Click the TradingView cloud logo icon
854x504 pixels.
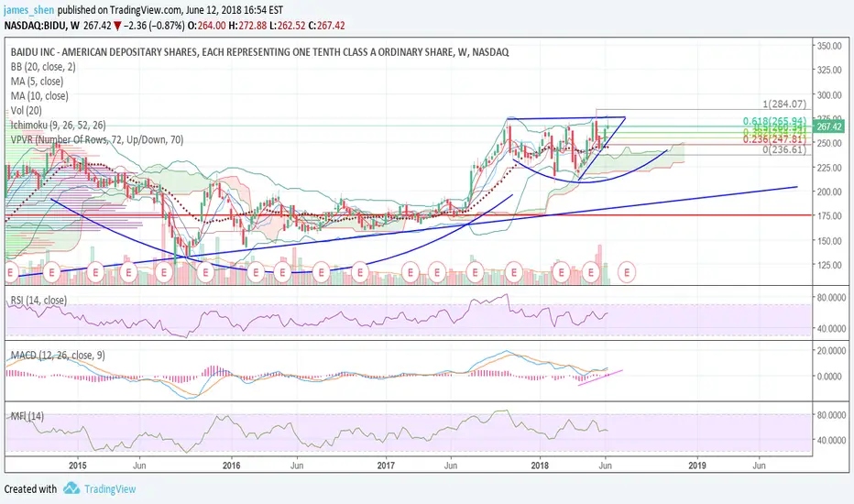pyautogui.click(x=71, y=488)
